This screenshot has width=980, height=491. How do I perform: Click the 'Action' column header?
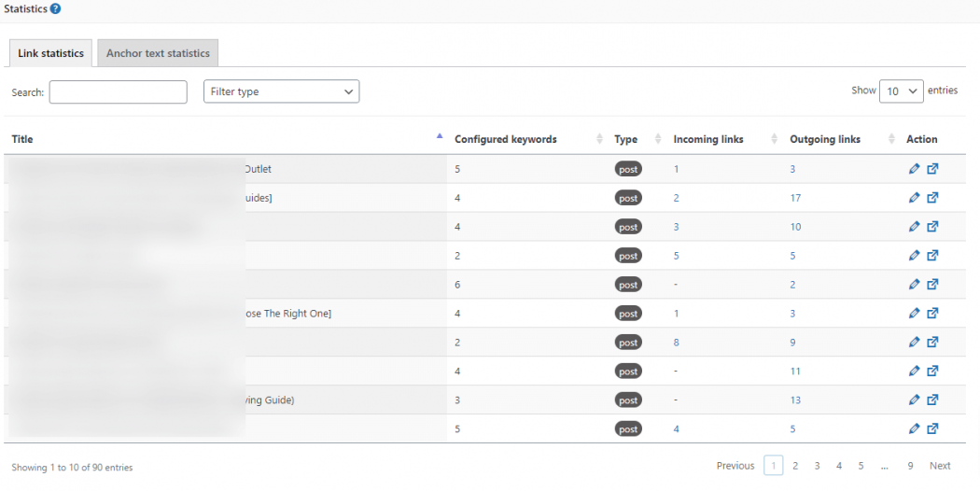tap(922, 139)
